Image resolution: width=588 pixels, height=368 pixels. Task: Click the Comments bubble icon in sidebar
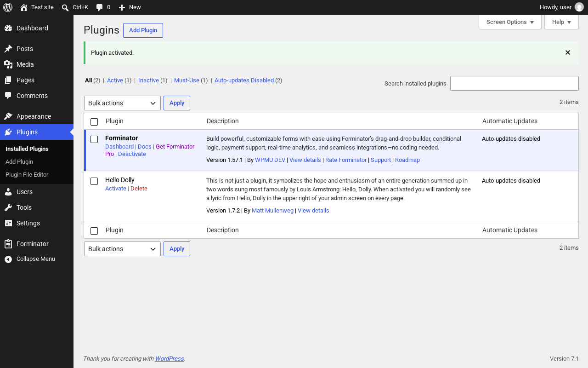(x=8, y=96)
